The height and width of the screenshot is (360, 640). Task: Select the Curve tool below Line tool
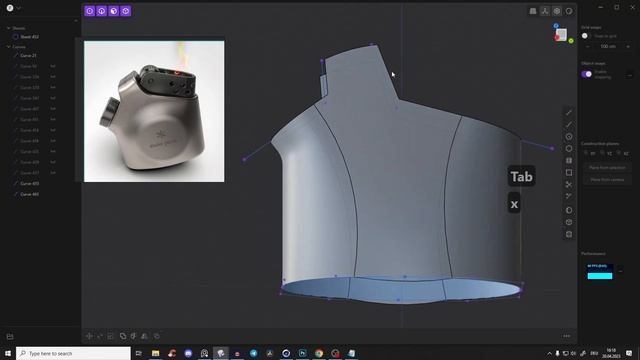(x=569, y=124)
